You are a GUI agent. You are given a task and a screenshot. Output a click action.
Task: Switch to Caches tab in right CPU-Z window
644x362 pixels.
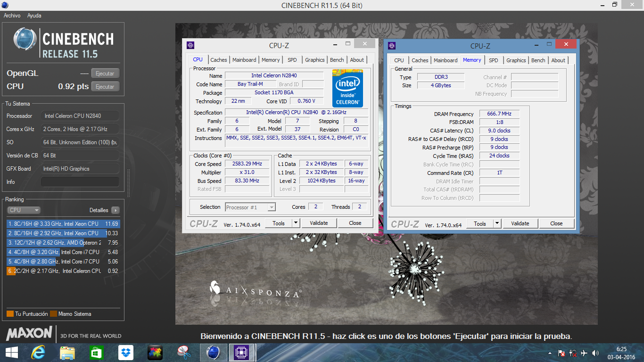(420, 60)
